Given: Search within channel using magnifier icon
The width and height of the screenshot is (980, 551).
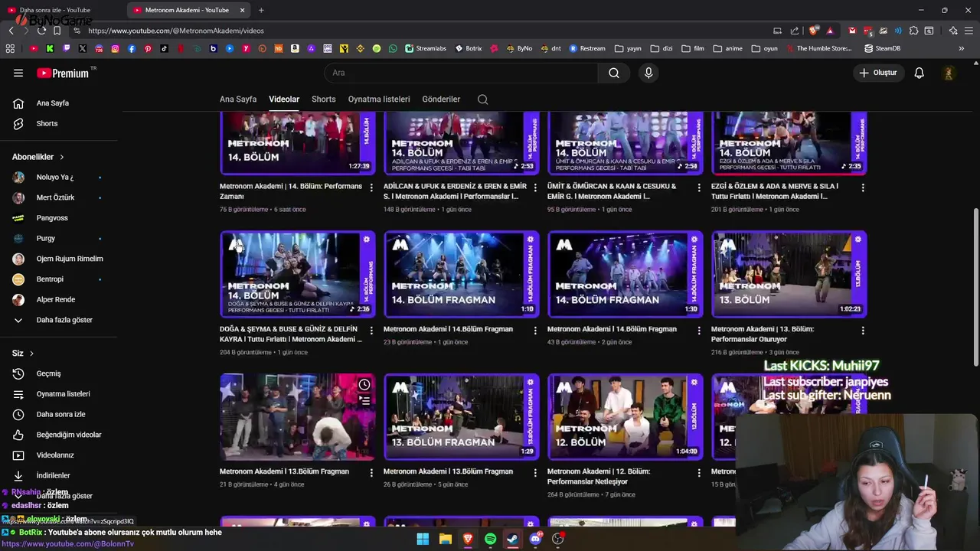Looking at the screenshot, I should pos(482,99).
